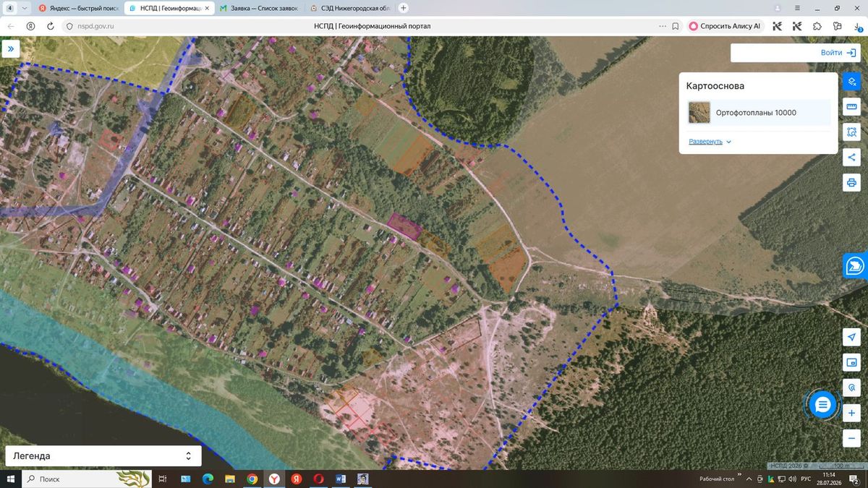Click the share map icon
This screenshot has height=488, width=868.
(851, 157)
